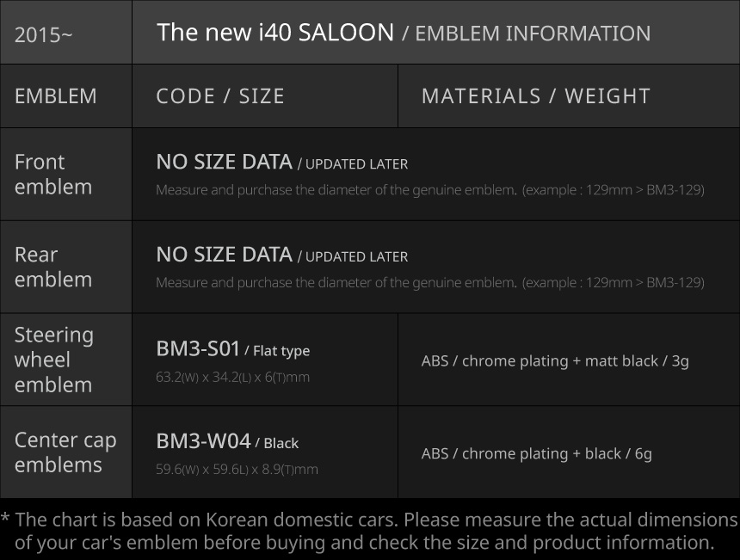Open the BM3-W04 product code
Screen dimensions: 740x560
(x=203, y=441)
